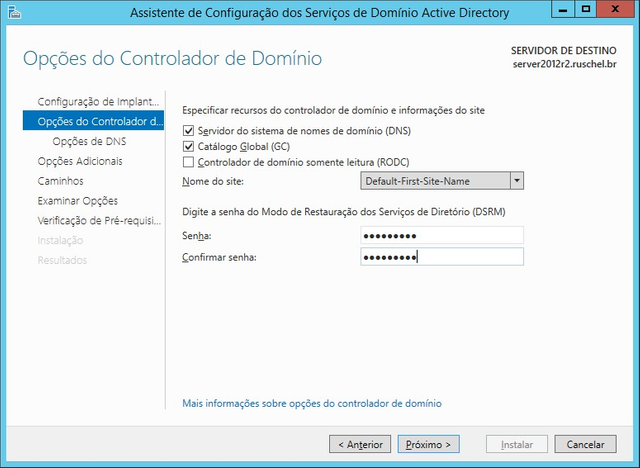Go to Opções de DNS step
Image resolution: width=640 pixels, height=468 pixels.
[89, 141]
